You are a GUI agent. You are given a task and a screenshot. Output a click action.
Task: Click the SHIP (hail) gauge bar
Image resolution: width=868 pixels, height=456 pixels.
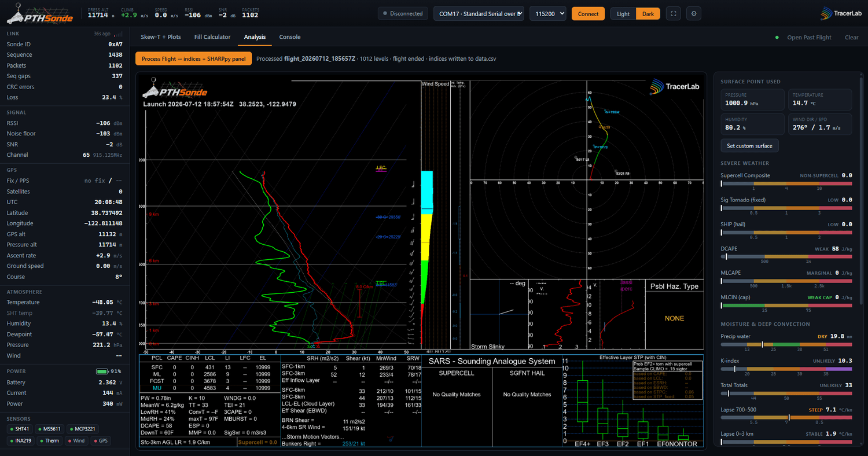pos(786,233)
